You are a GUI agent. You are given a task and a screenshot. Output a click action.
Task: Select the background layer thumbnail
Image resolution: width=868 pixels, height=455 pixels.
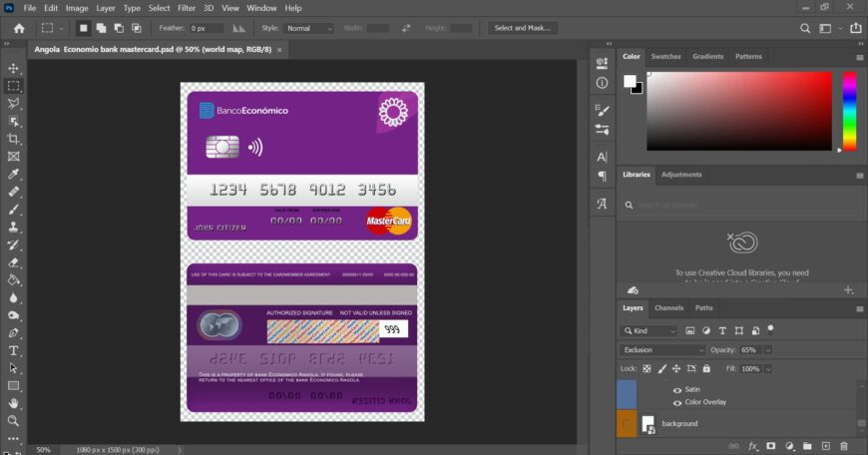(x=648, y=424)
